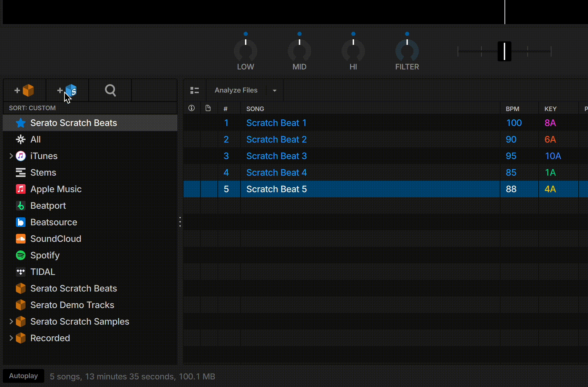Image resolution: width=588 pixels, height=387 pixels.
Task: Open the SoundCloud streaming library
Action: 90,239
